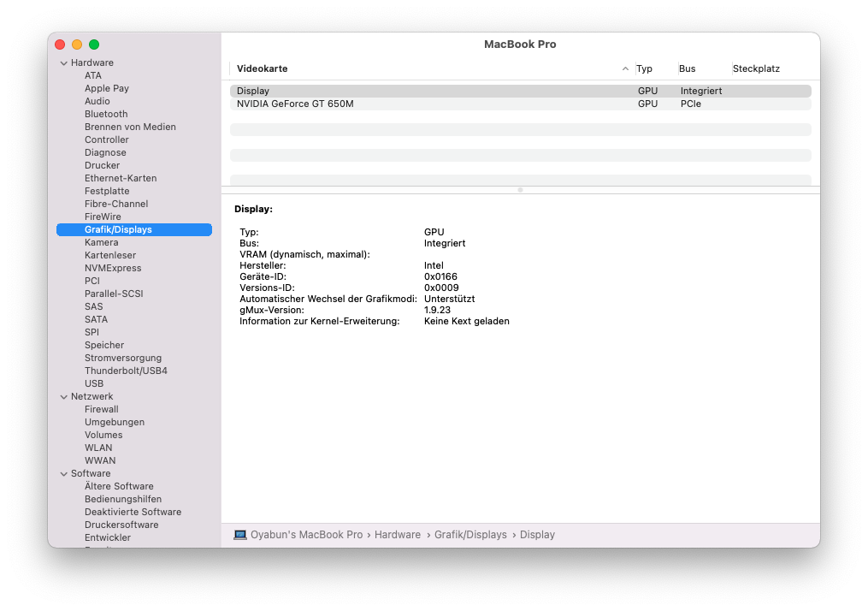Select SPI in the sidebar

click(x=92, y=332)
